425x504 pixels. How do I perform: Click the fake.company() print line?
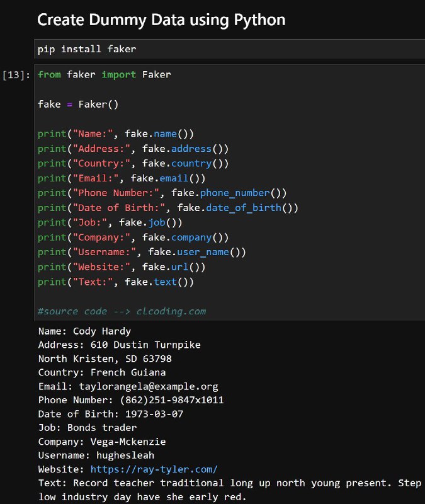tap(133, 238)
